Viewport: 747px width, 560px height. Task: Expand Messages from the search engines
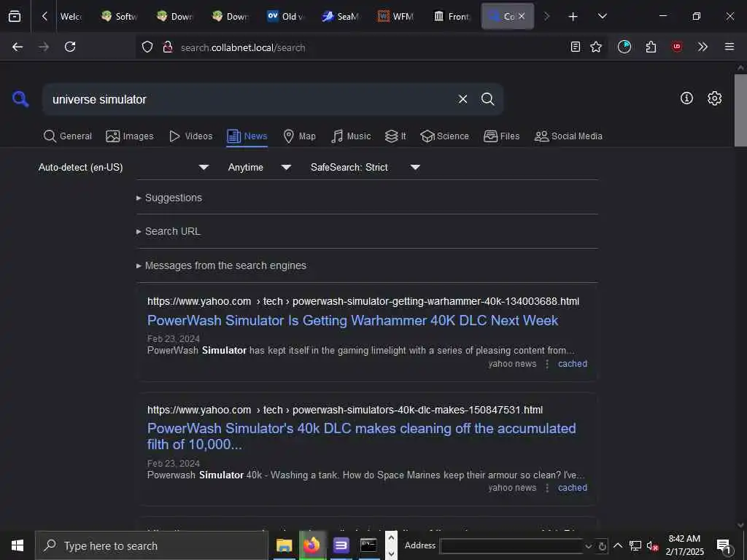[x=221, y=265]
